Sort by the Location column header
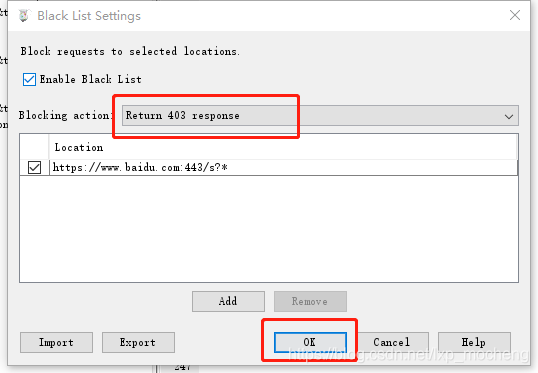This screenshot has width=538, height=373. 283,147
